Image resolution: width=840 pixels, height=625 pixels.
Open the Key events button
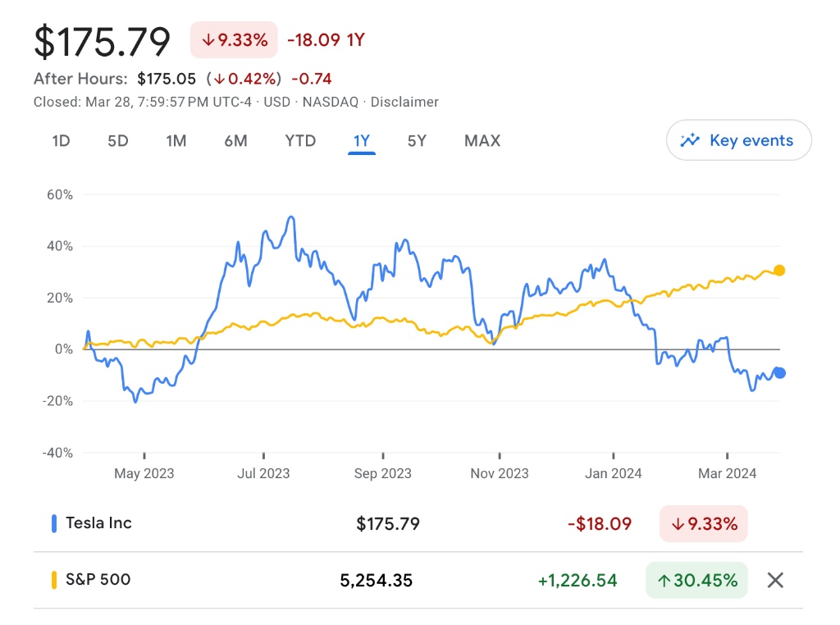pos(739,140)
